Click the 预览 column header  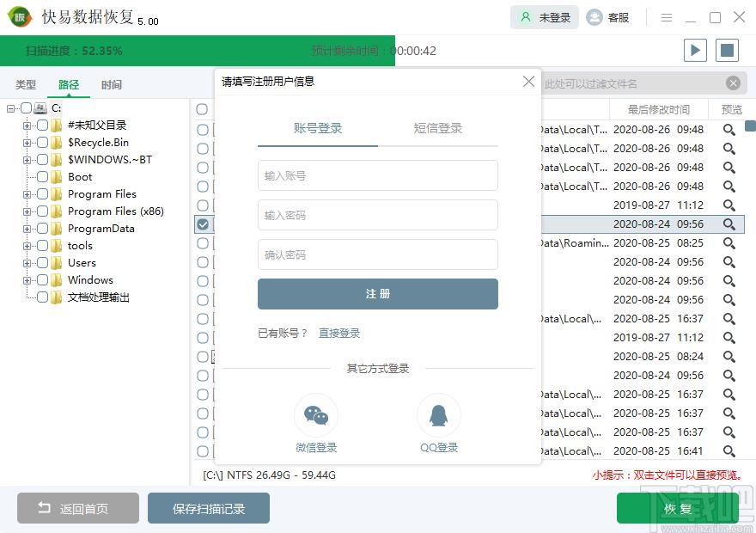731,109
